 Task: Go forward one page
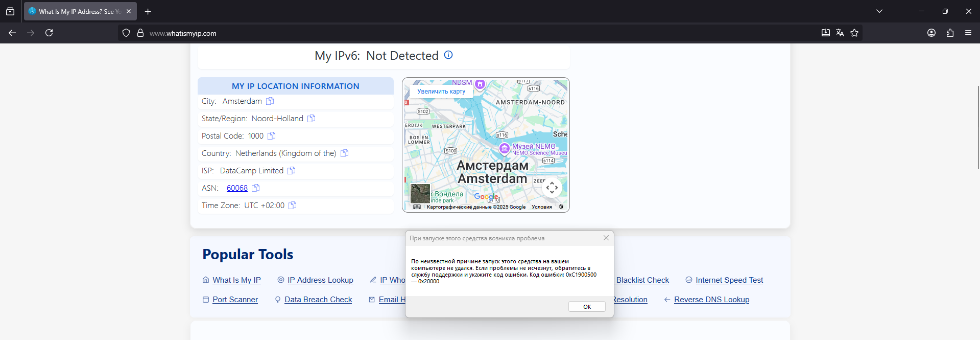31,33
